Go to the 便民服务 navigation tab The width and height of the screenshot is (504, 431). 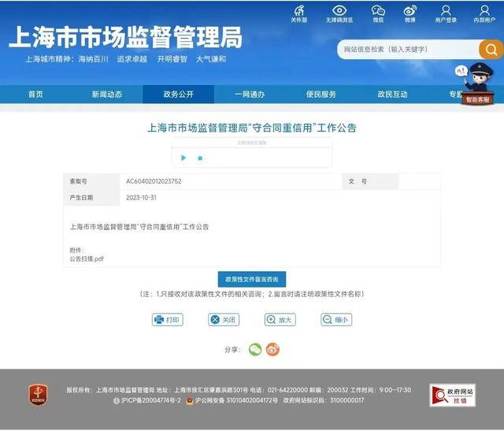(x=321, y=95)
